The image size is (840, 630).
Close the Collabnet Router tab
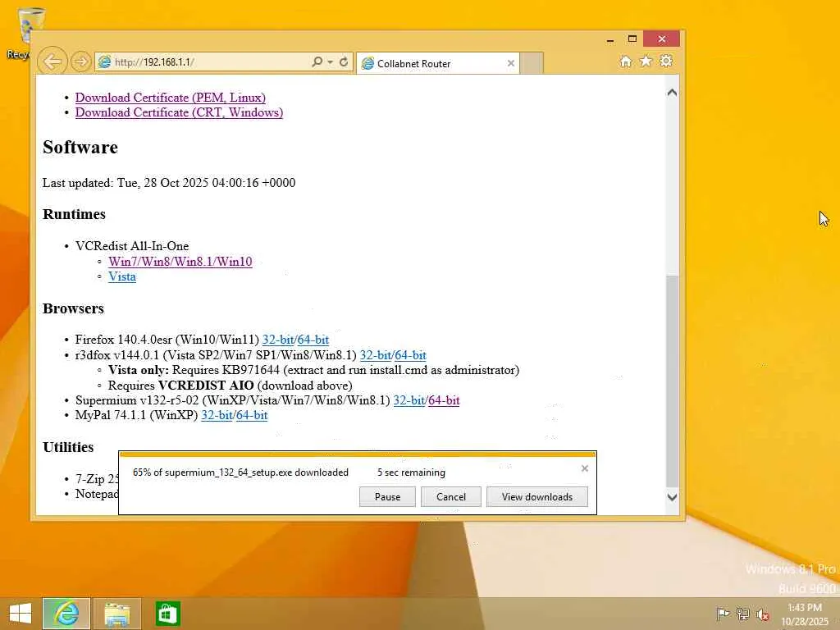(510, 63)
